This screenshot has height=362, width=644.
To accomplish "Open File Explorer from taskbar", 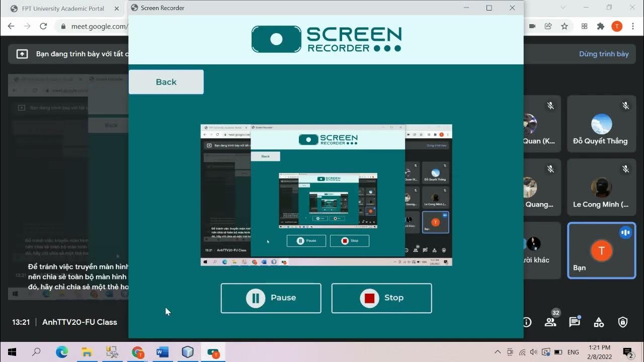I will (x=87, y=352).
